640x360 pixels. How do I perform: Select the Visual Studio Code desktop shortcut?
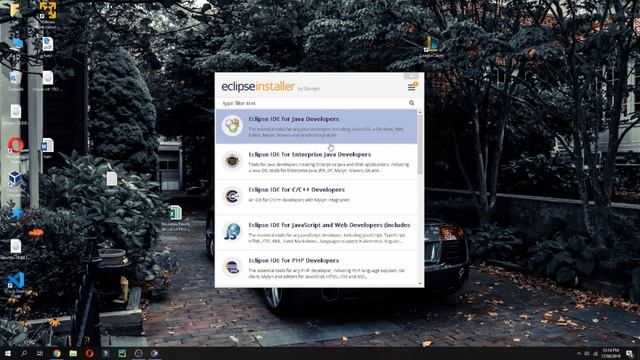click(x=16, y=281)
